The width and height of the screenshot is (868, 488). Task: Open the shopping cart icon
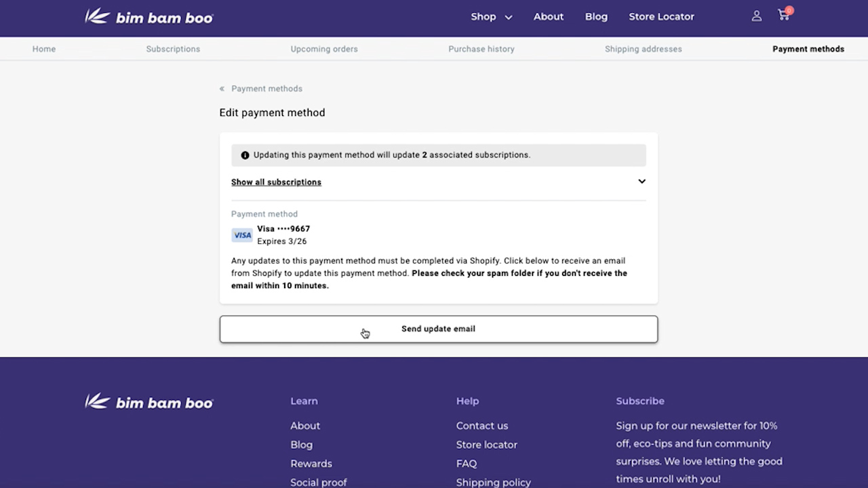pyautogui.click(x=785, y=15)
